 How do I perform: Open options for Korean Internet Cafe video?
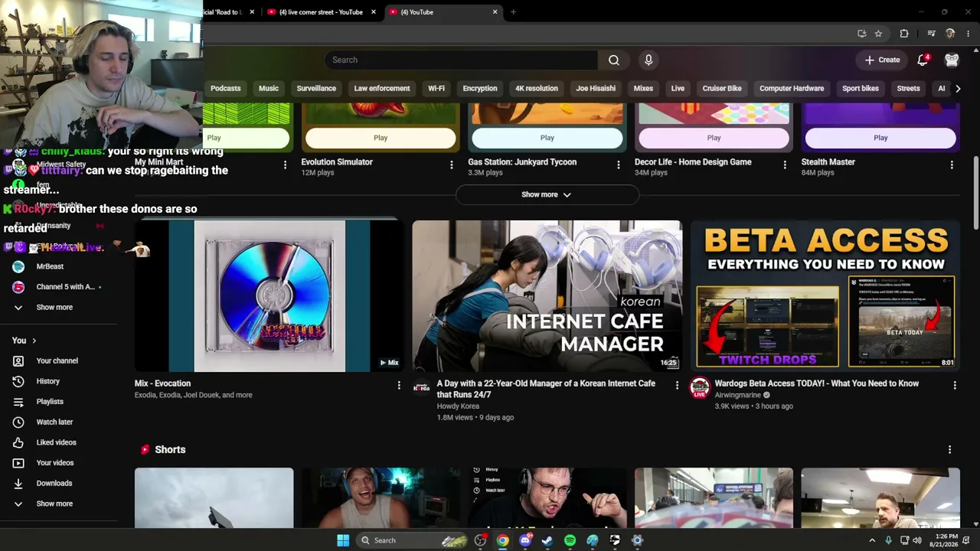pos(676,386)
